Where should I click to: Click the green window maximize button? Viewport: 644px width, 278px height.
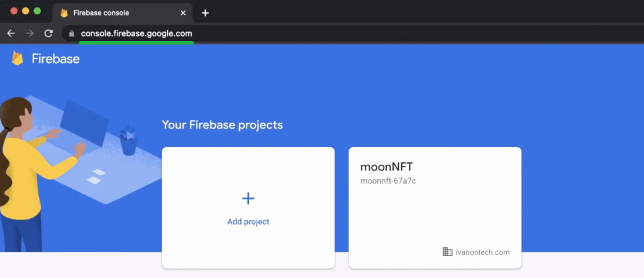(37, 11)
